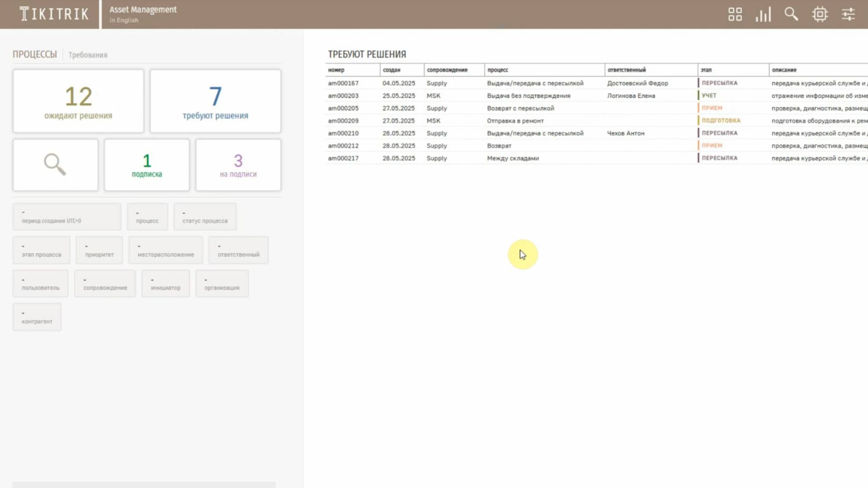Sort by the этап column header
Screen dimensions: 868x488
(x=706, y=70)
